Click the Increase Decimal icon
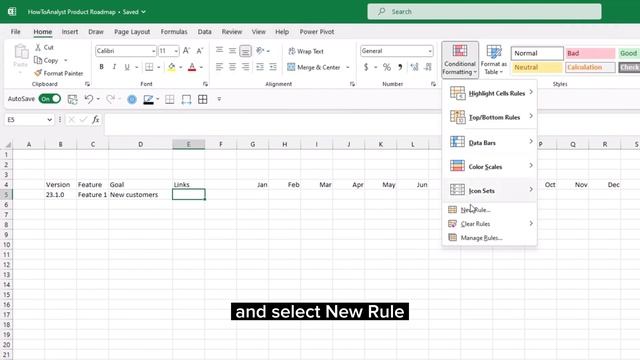The height and width of the screenshot is (360, 640). 414,67
